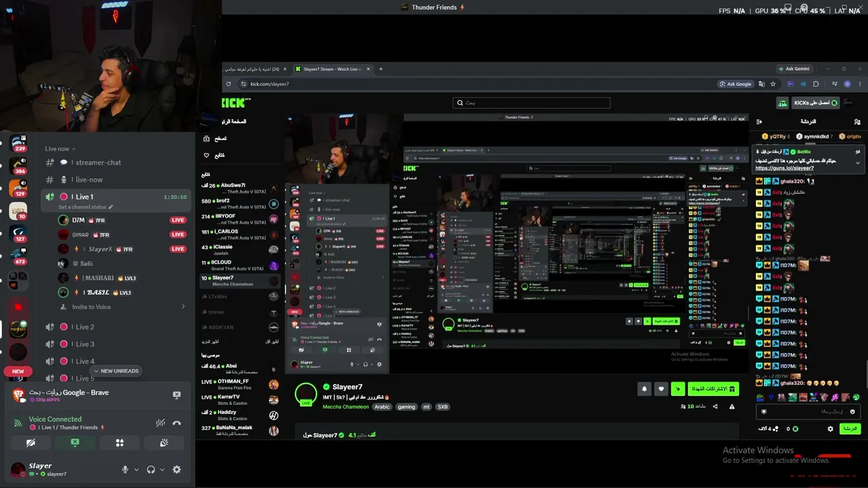The image size is (868, 488).
Task: Send chat message with green button
Action: [x=850, y=429]
